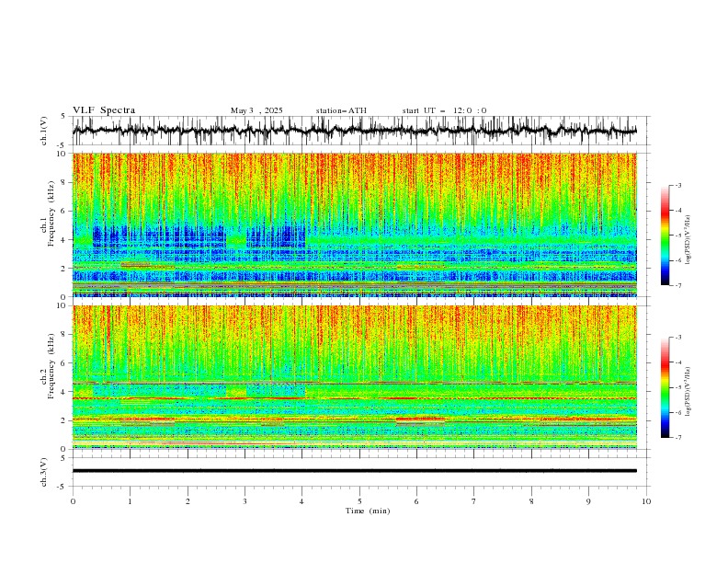Click the ch.1 voltage waveform trace
728x563 pixels.
pos(354,131)
